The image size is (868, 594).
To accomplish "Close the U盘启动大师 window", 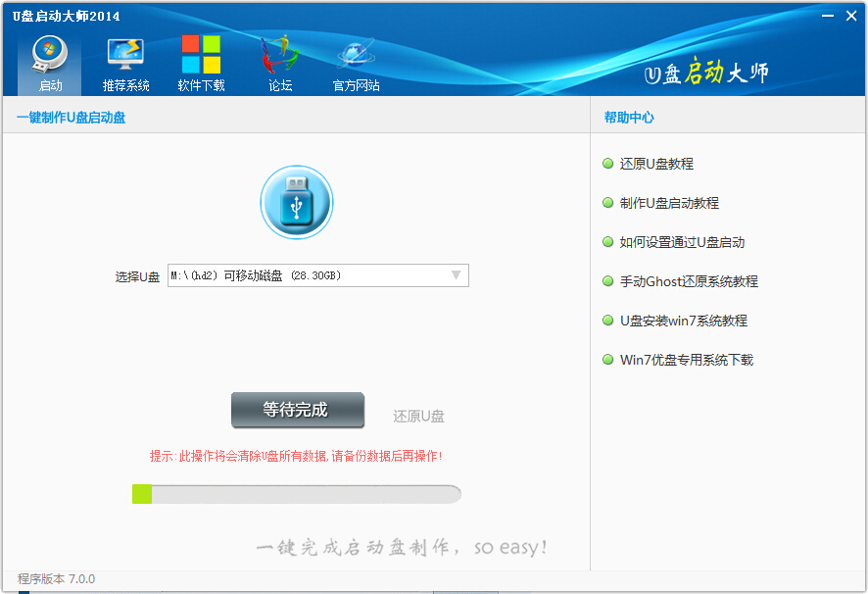I will [x=851, y=16].
